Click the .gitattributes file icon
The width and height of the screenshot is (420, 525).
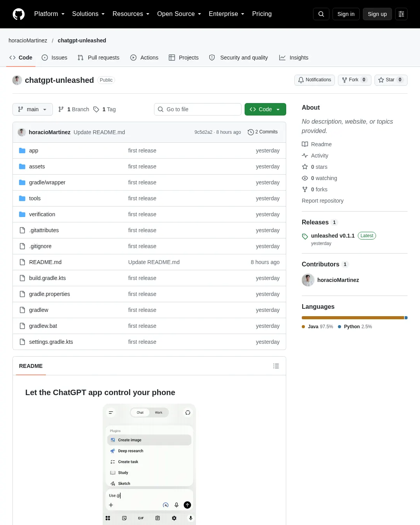click(22, 230)
